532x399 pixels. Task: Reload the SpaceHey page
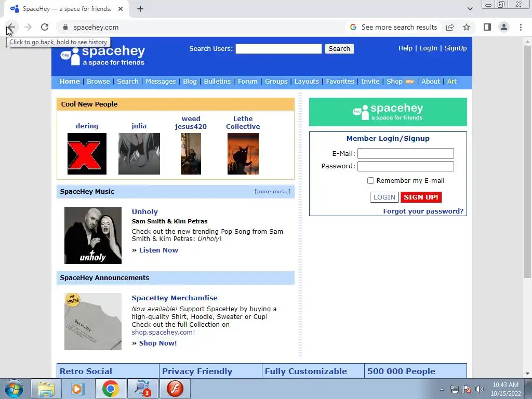click(x=45, y=27)
